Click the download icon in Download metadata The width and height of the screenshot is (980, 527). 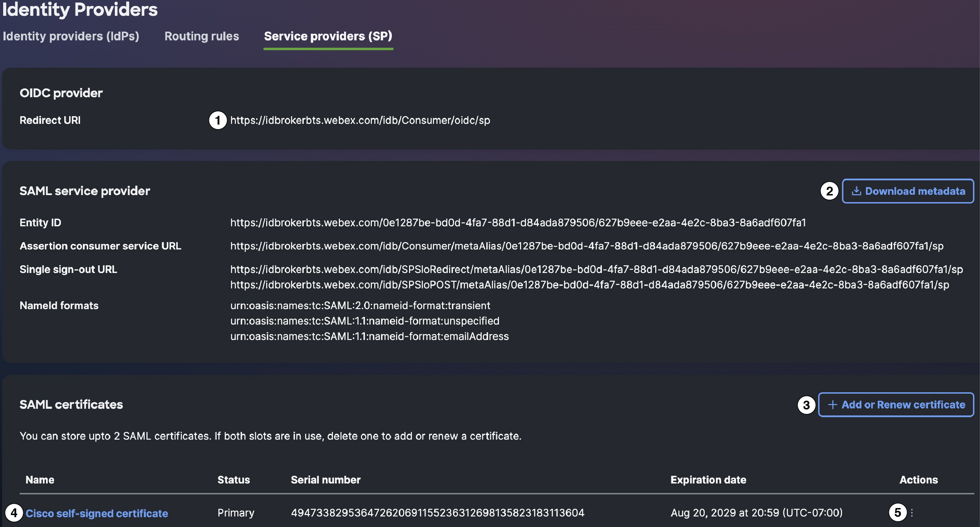[x=856, y=191]
